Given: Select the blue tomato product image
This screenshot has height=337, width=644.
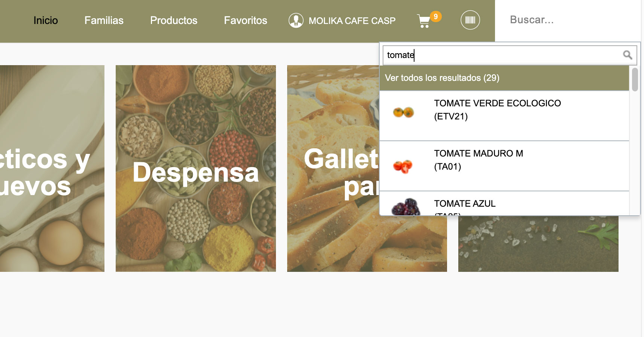Looking at the screenshot, I should pyautogui.click(x=405, y=207).
